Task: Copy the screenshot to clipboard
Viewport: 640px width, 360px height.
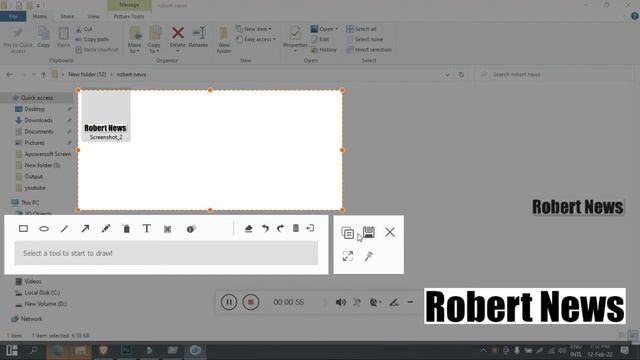Action: pos(347,233)
